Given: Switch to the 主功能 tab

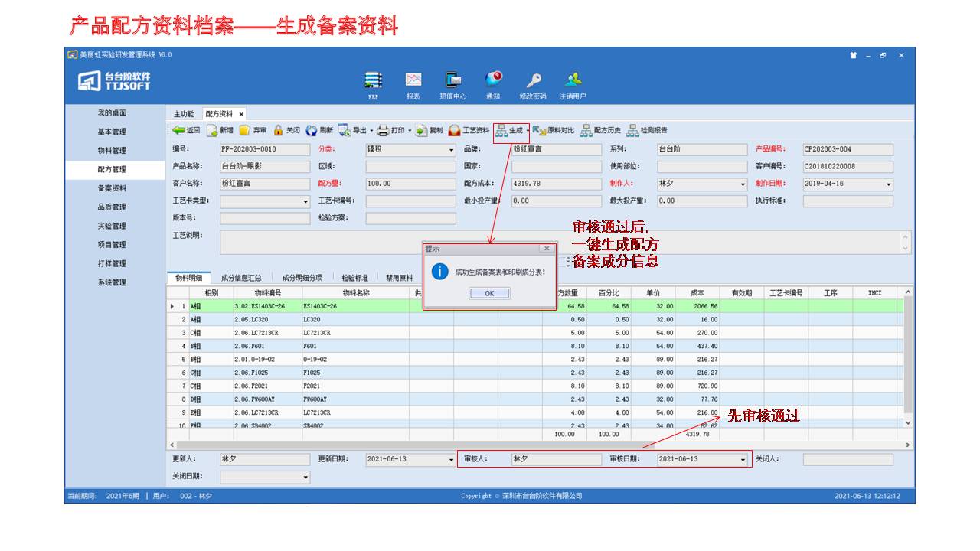Looking at the screenshot, I should coord(184,113).
